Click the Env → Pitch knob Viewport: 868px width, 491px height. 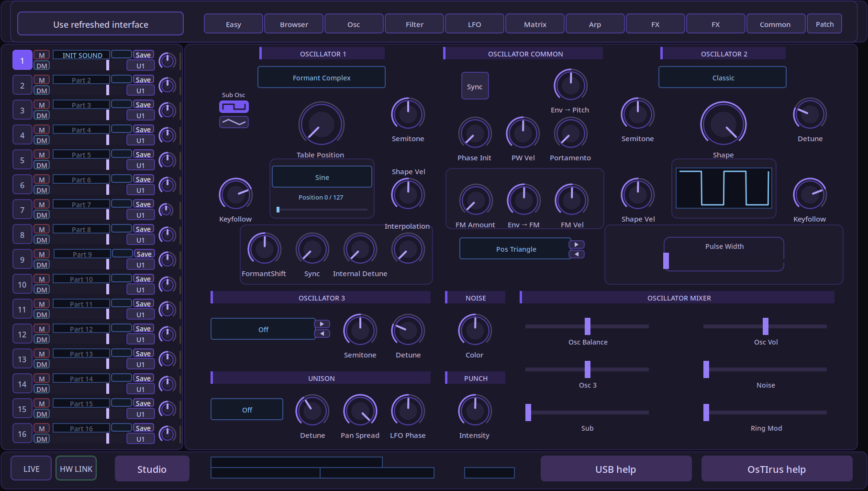[570, 86]
